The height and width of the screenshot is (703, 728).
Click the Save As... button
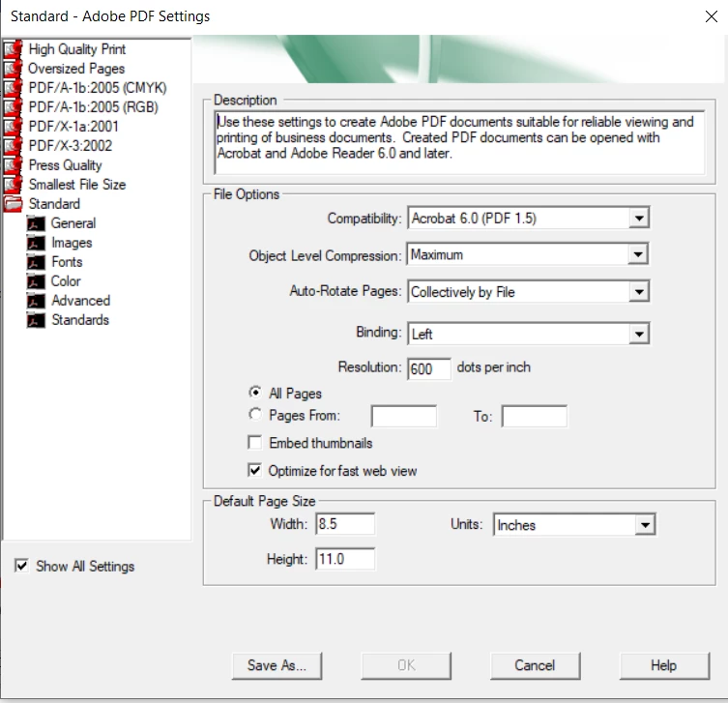pyautogui.click(x=277, y=666)
